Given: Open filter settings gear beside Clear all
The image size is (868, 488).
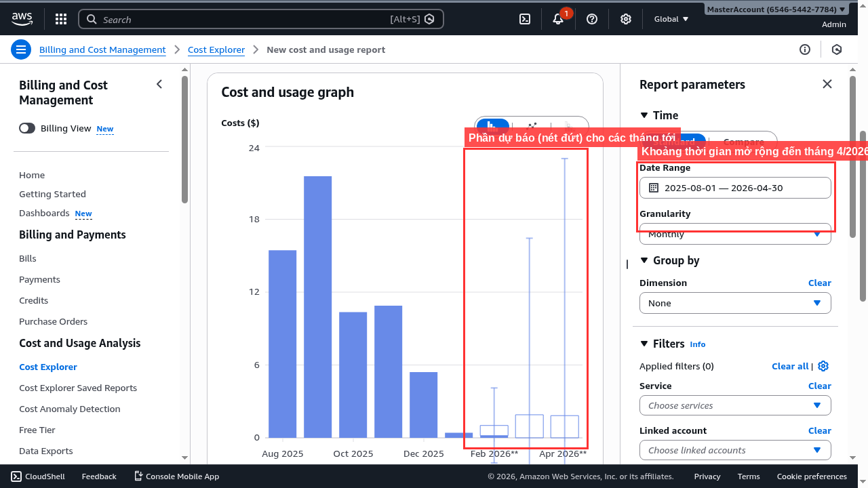Looking at the screenshot, I should click(x=823, y=366).
